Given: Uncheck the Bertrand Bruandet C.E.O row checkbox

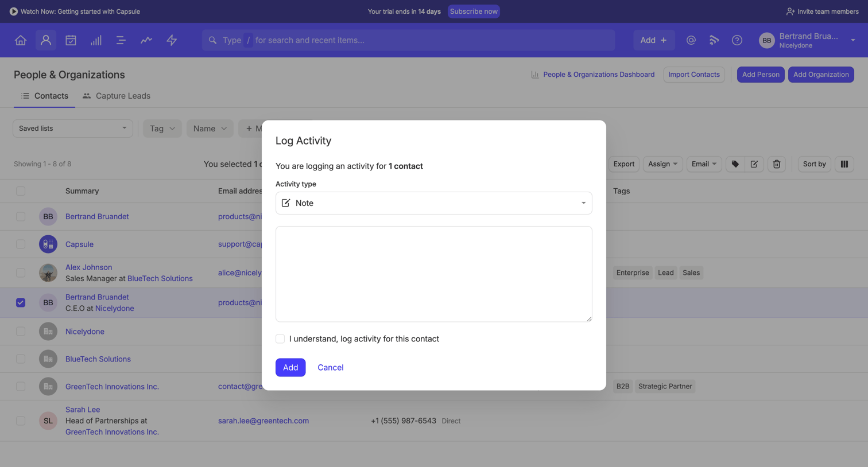Looking at the screenshot, I should tap(21, 303).
